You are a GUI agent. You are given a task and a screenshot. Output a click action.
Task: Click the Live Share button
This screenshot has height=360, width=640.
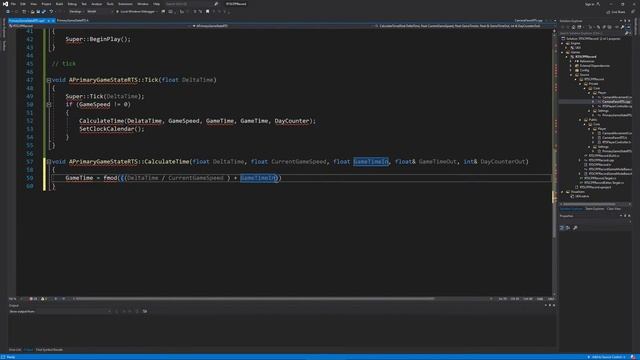616,12
